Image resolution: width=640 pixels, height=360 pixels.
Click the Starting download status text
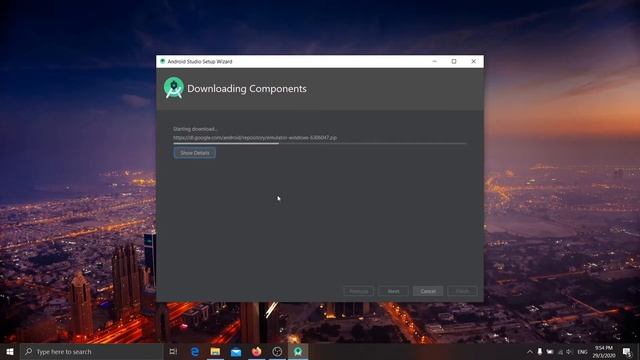tap(195, 129)
